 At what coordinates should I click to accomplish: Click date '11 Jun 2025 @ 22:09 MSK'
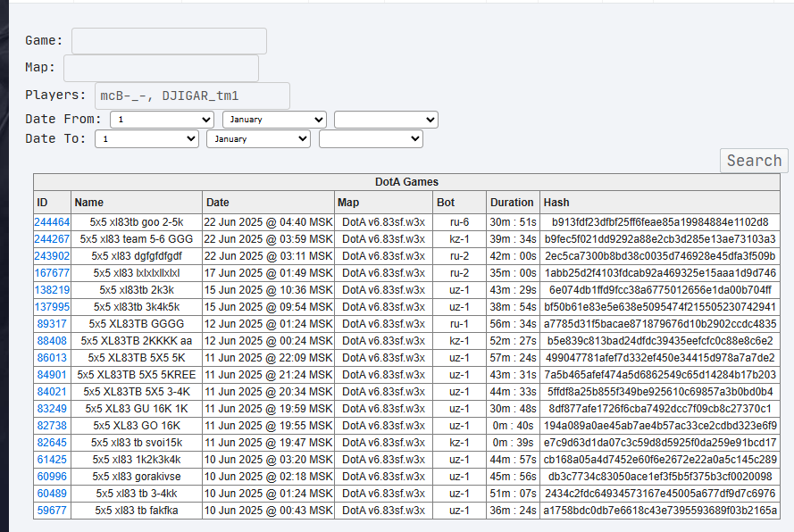click(x=268, y=358)
